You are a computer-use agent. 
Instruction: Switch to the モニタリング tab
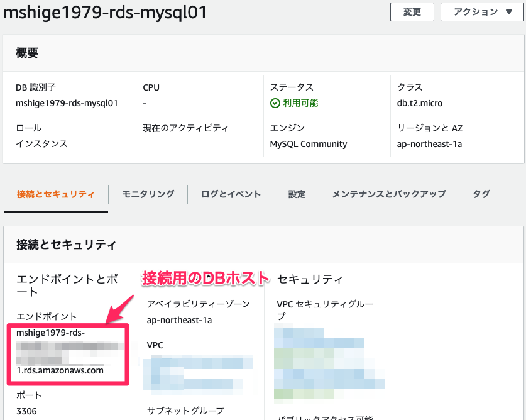pos(148,194)
